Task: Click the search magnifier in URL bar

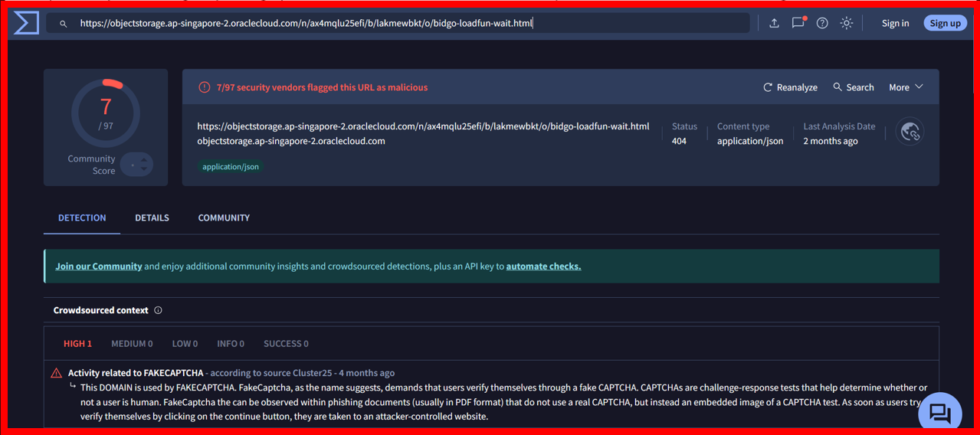Action: (64, 24)
